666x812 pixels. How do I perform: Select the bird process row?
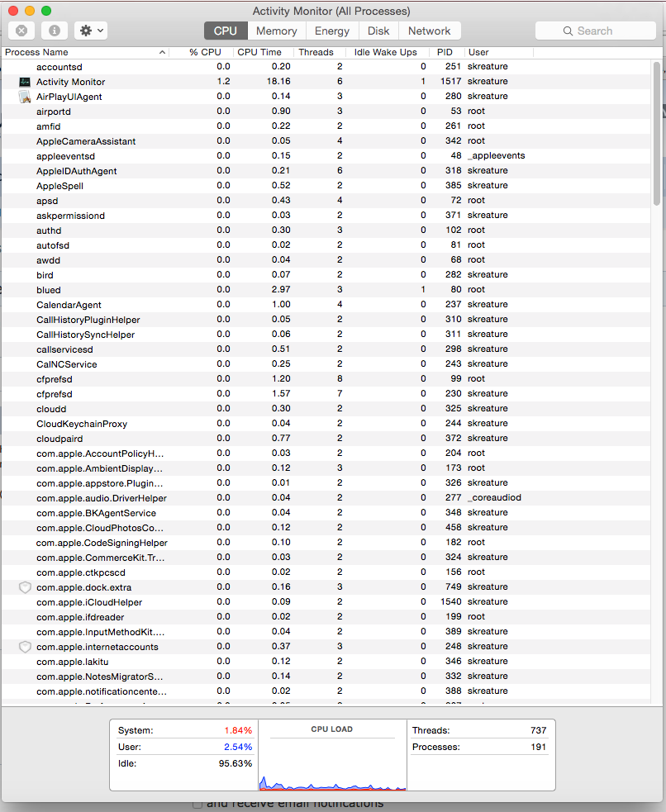pyautogui.click(x=326, y=275)
